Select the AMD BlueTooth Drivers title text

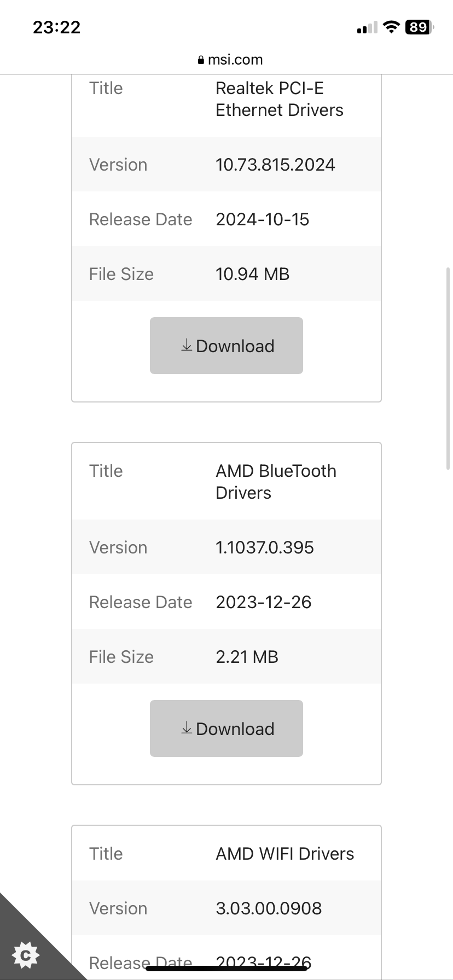276,482
